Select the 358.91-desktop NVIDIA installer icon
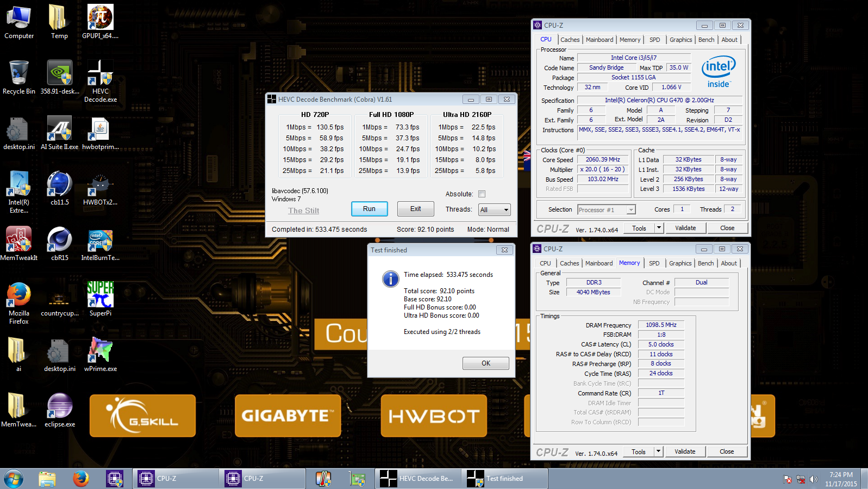Viewport: 868px width, 489px height. click(x=60, y=77)
